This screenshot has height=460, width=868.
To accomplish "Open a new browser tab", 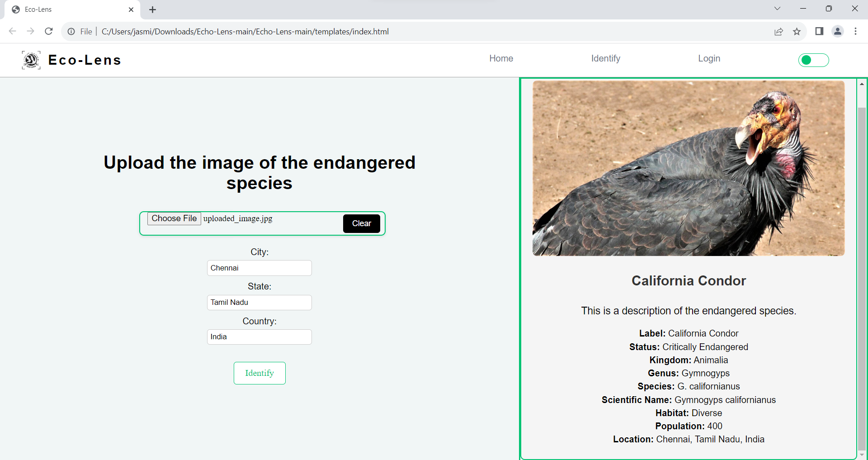I will click(x=153, y=9).
